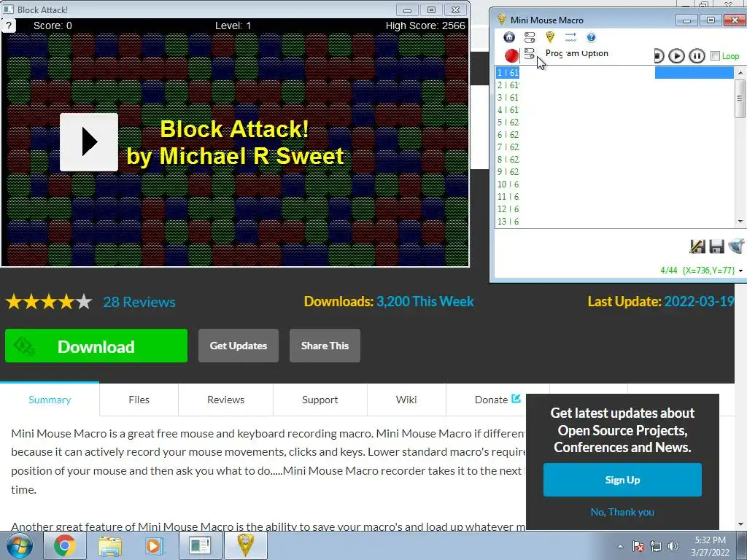Switch to the Files tab
Image resolution: width=747 pixels, height=560 pixels.
(139, 400)
